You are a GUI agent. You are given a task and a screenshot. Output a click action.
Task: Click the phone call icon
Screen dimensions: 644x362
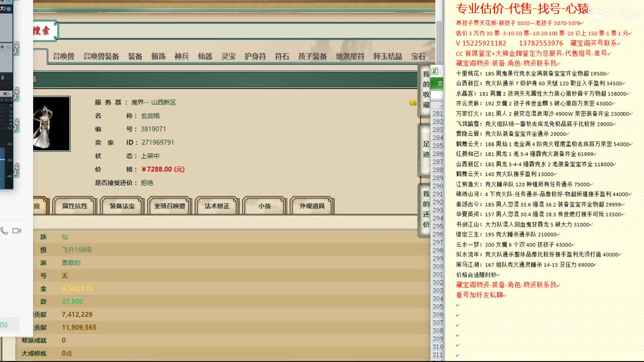4,231
